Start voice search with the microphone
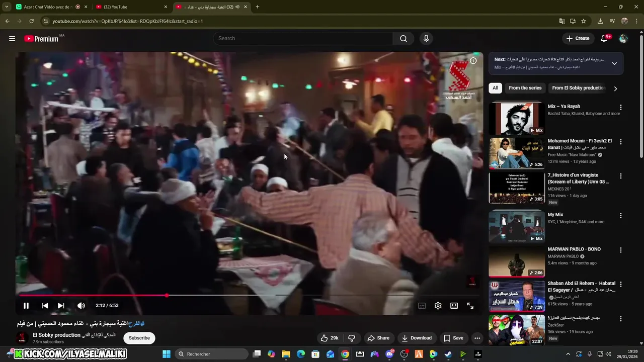Screen dimensions: 644x362 tap(426, 39)
